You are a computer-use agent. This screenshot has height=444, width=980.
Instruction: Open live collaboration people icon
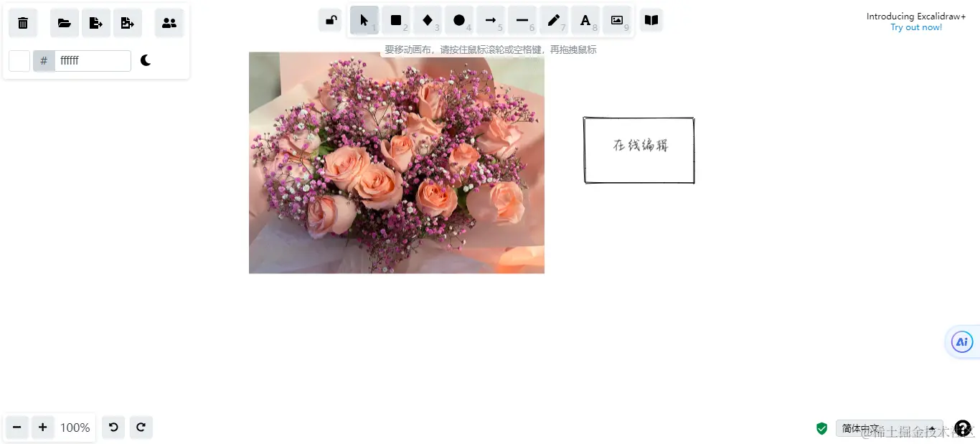pyautogui.click(x=169, y=23)
